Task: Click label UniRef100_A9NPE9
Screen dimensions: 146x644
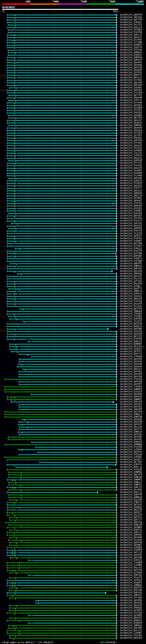Action: (x=131, y=389)
